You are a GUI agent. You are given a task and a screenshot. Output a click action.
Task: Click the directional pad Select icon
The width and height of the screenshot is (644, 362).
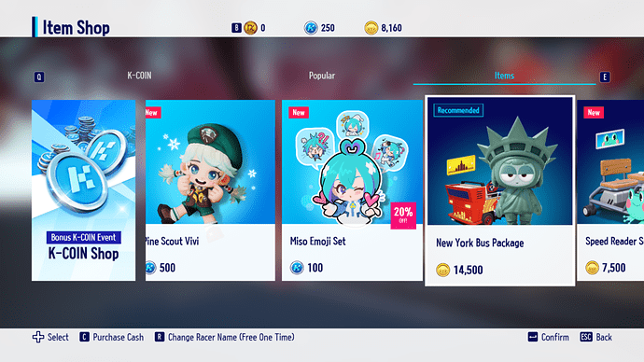click(x=38, y=337)
